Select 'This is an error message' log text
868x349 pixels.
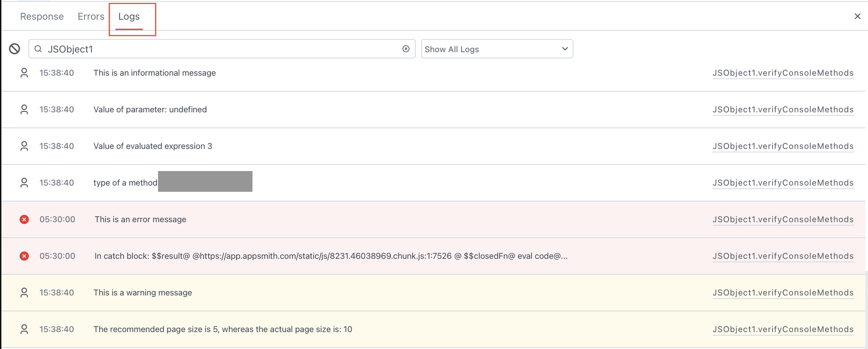point(140,219)
